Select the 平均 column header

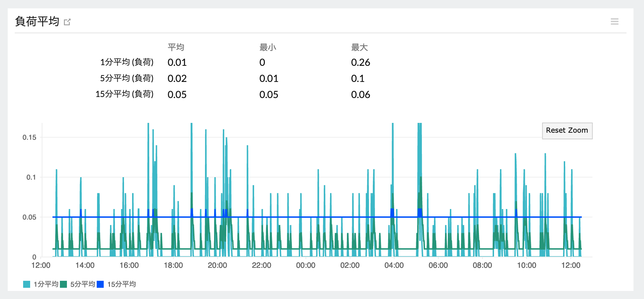[x=176, y=47]
